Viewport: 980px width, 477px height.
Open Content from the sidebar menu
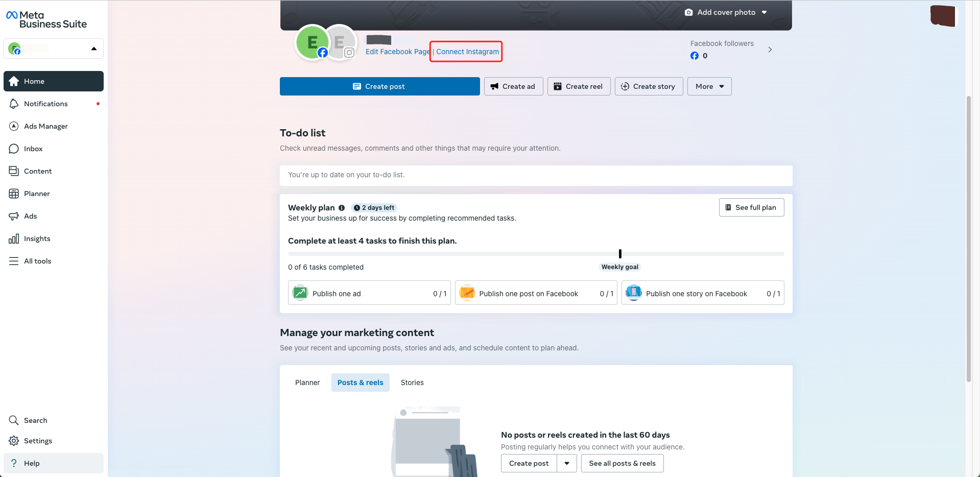click(x=54, y=171)
